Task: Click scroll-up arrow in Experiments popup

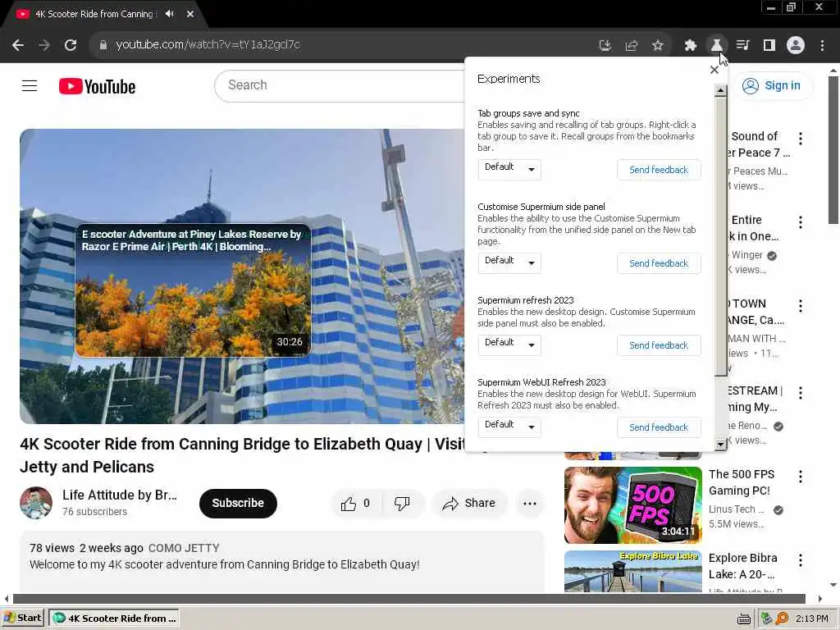Action: click(x=720, y=90)
